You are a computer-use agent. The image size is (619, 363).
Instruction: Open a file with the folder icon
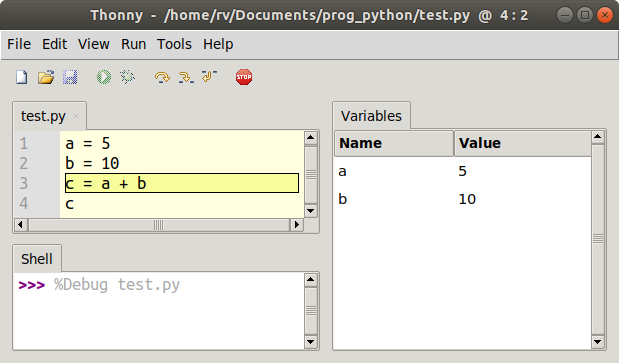46,77
